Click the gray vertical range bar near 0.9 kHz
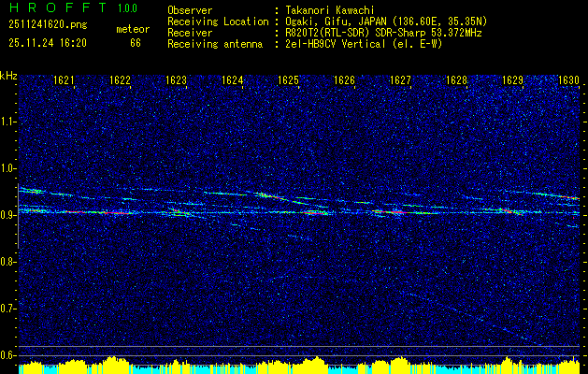 (x=18, y=216)
